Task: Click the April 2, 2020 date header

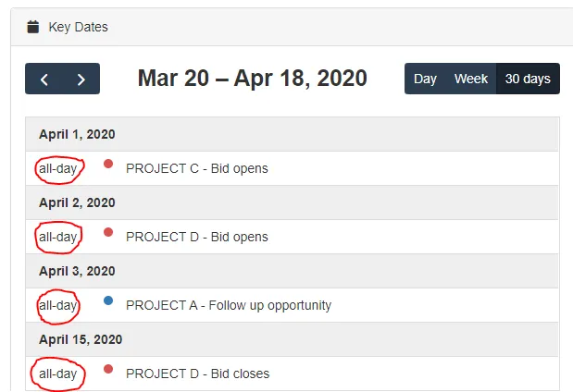Action: pos(77,202)
